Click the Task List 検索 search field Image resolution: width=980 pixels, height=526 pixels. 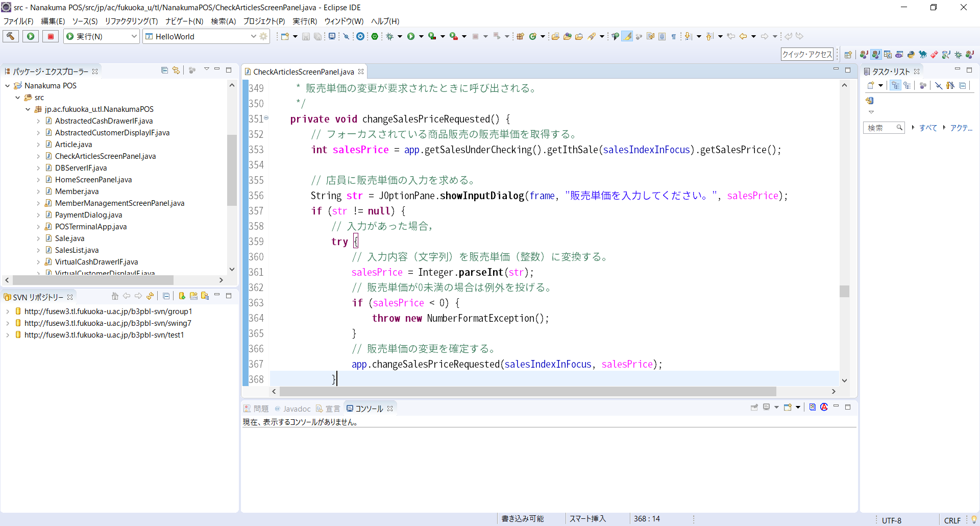coord(884,128)
